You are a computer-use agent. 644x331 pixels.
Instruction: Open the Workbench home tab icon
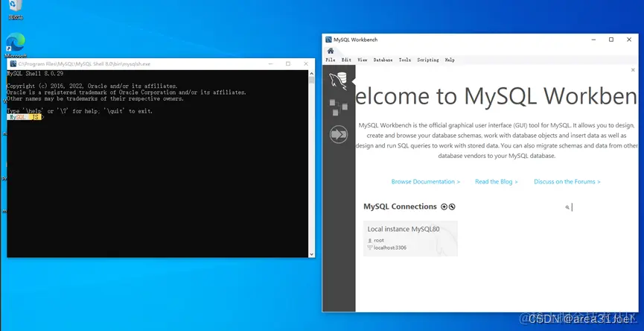tap(331, 51)
